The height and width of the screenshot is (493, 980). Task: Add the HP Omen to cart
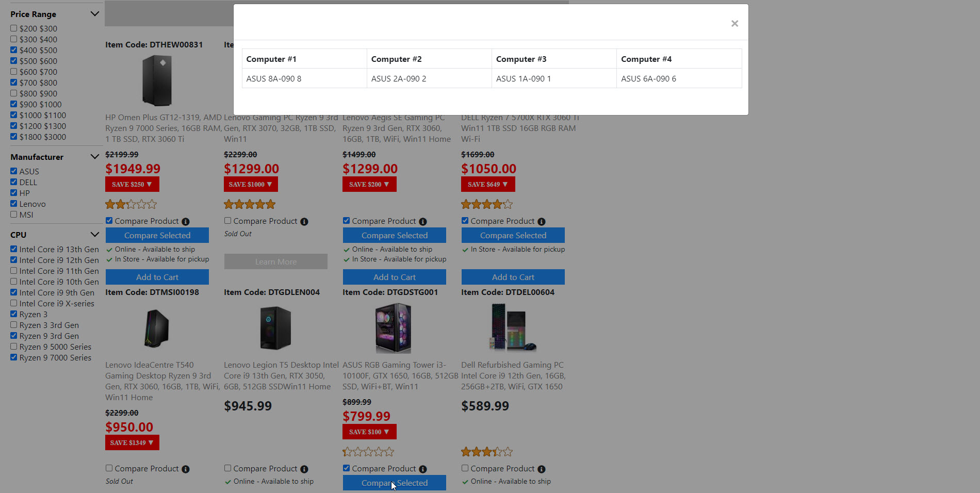click(x=157, y=277)
